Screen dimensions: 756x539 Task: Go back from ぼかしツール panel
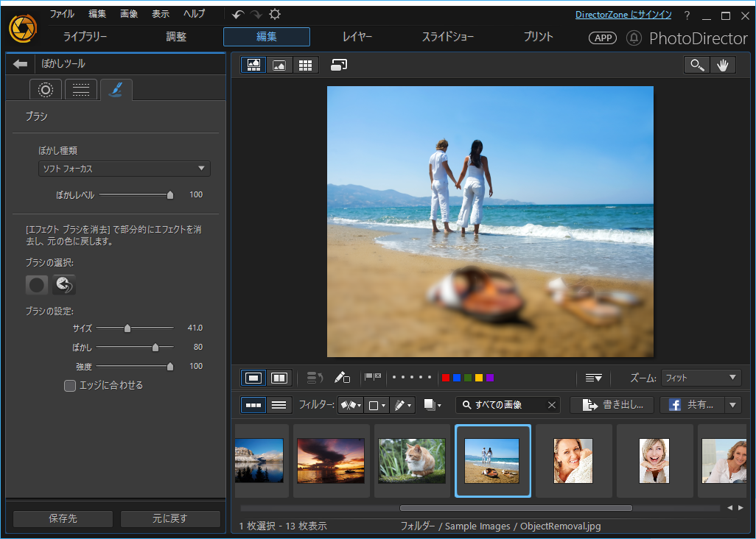[x=20, y=63]
